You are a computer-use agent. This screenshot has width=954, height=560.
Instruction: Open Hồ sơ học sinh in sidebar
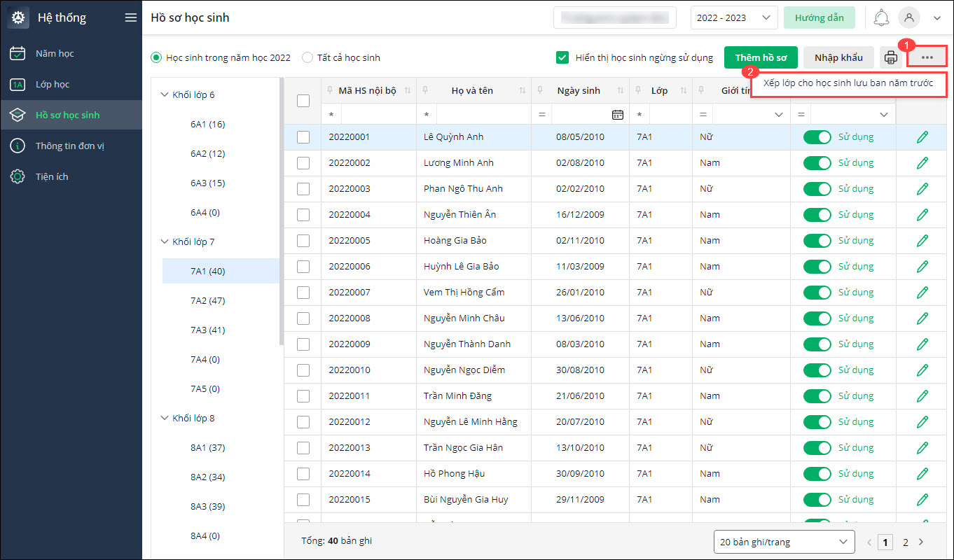(71, 115)
